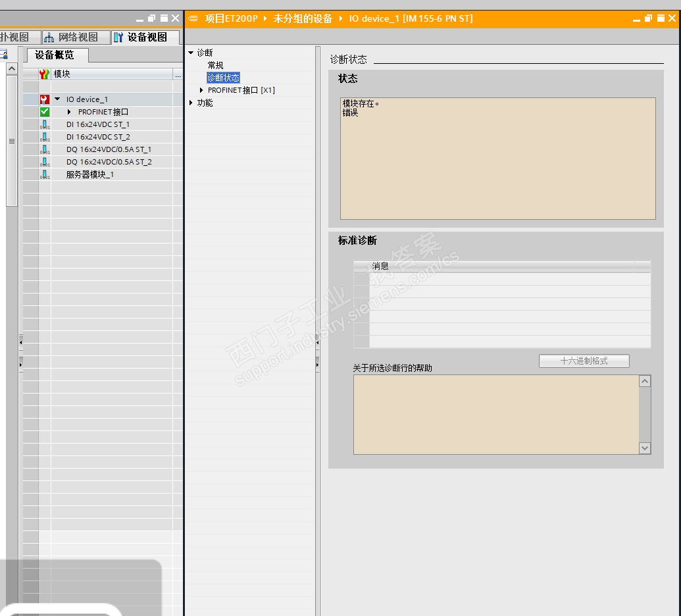
Task: Click the 消息 column header in standard diagnostics
Action: point(501,267)
